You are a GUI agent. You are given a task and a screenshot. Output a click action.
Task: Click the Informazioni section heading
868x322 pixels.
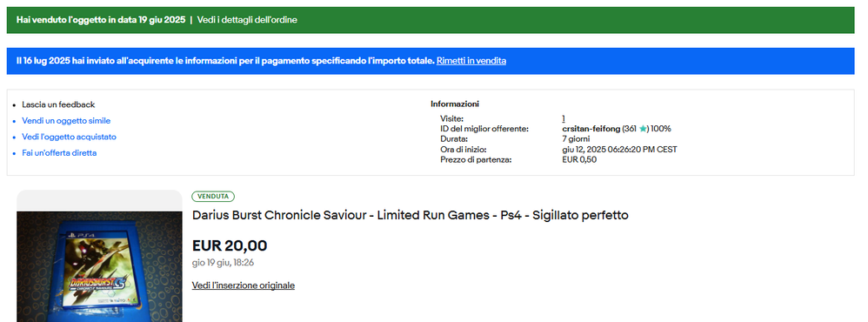click(x=455, y=104)
